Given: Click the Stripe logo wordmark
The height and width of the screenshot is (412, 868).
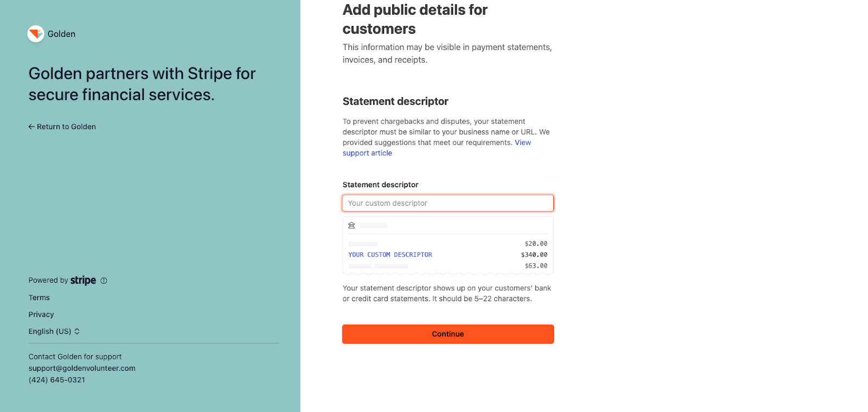Looking at the screenshot, I should pyautogui.click(x=83, y=280).
